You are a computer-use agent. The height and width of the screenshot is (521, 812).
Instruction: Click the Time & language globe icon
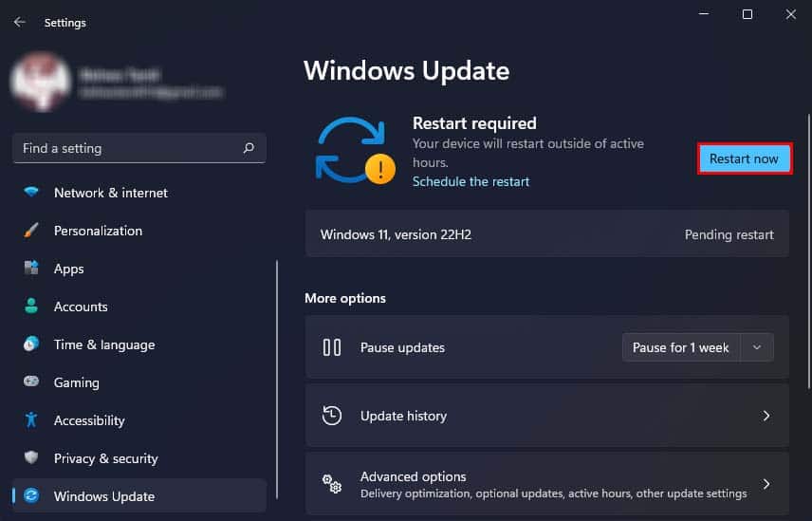click(31, 344)
